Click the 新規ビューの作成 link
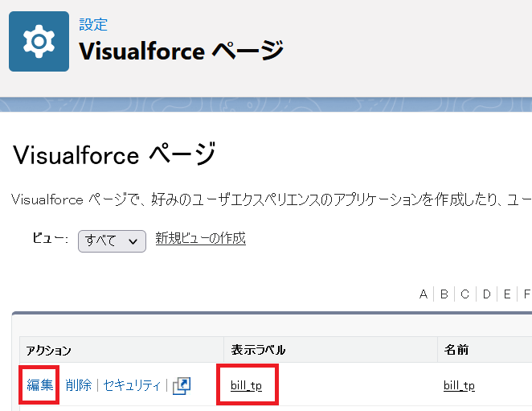 pyautogui.click(x=201, y=238)
